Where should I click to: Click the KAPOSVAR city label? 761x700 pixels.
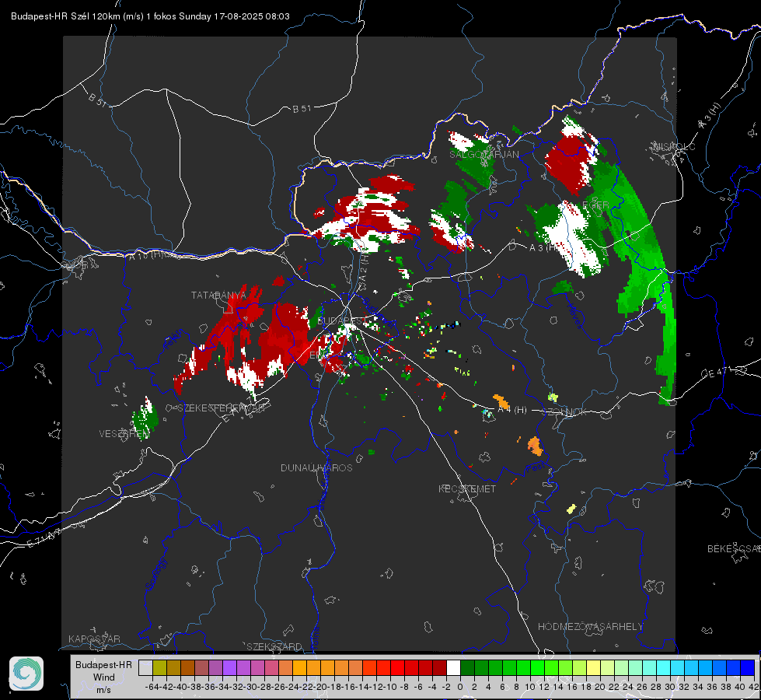coord(94,639)
